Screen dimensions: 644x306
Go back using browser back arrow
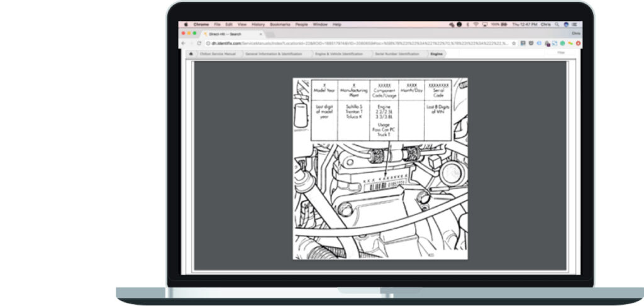[184, 43]
